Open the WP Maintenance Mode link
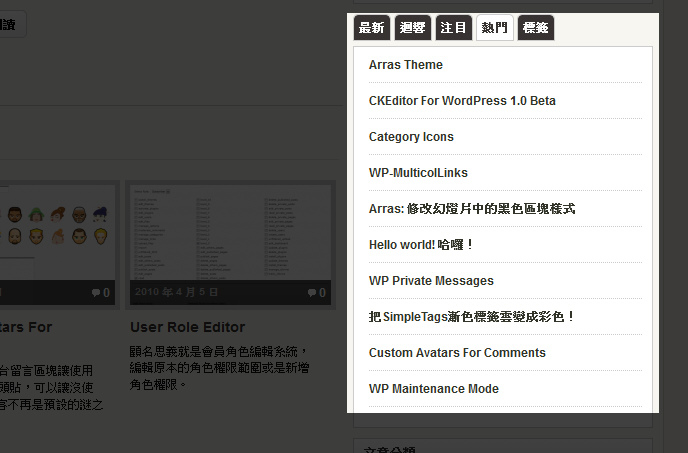The width and height of the screenshot is (688, 453). 434,389
